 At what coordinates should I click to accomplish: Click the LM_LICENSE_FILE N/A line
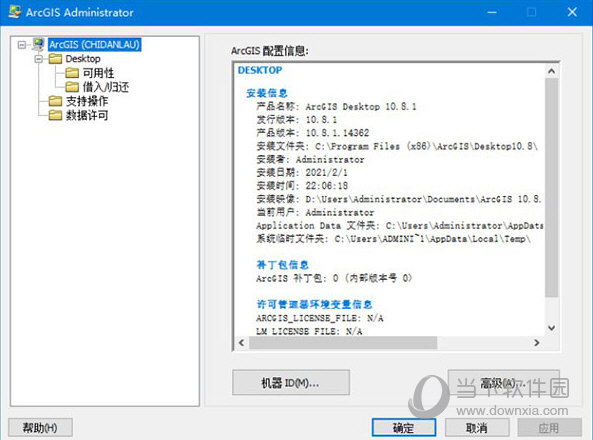309,331
